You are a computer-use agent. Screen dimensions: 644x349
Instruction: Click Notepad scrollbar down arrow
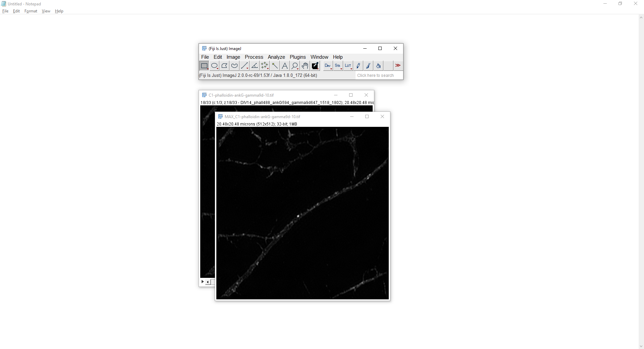[x=641, y=346]
